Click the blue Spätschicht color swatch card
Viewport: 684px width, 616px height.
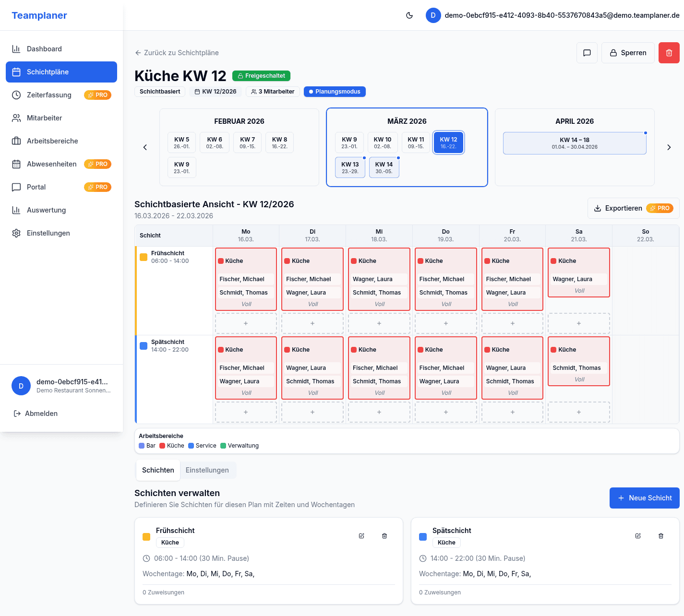(423, 537)
